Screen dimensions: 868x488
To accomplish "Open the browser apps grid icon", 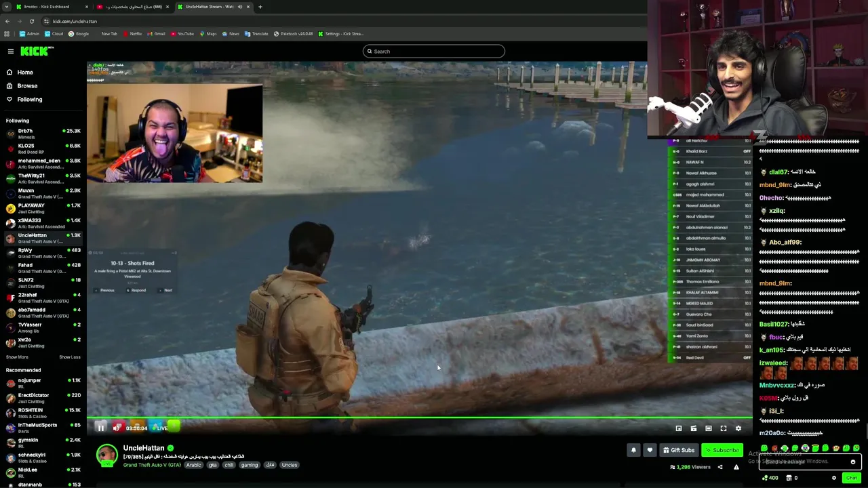I will 7,34.
